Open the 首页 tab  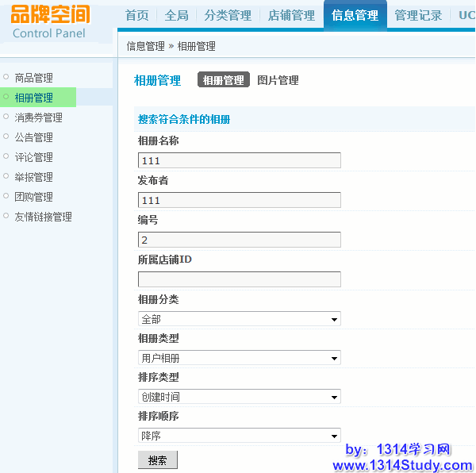[137, 15]
